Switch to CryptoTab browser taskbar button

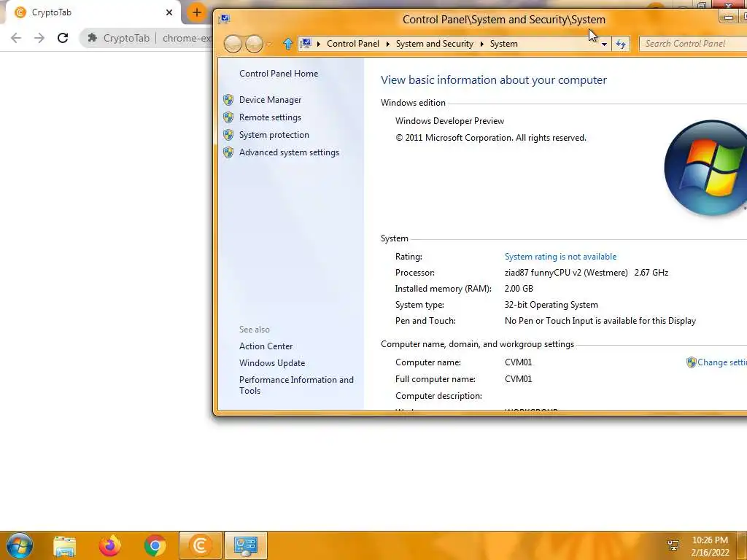(200, 545)
